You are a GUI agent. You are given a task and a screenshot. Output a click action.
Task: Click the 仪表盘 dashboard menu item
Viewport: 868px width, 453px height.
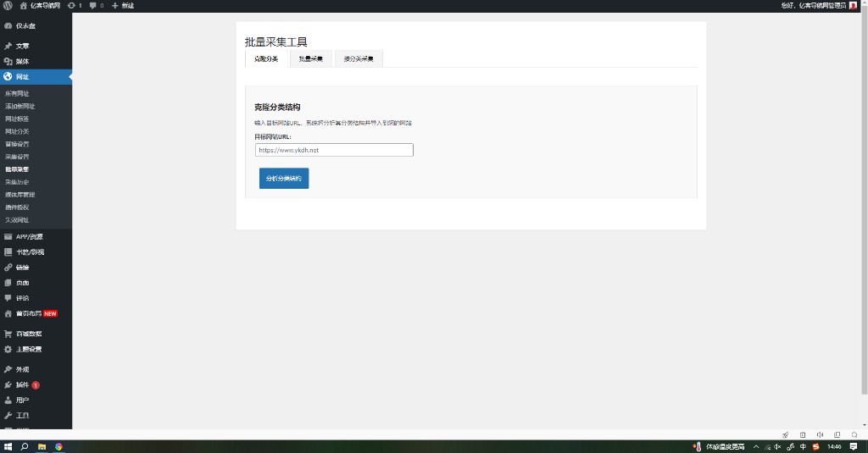pyautogui.click(x=25, y=25)
